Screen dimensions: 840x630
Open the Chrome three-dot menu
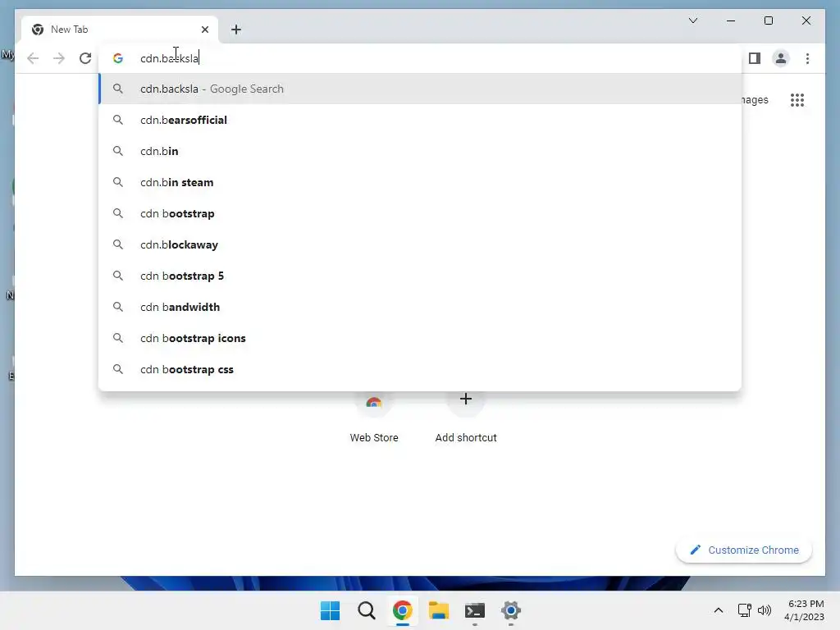pyautogui.click(x=807, y=58)
